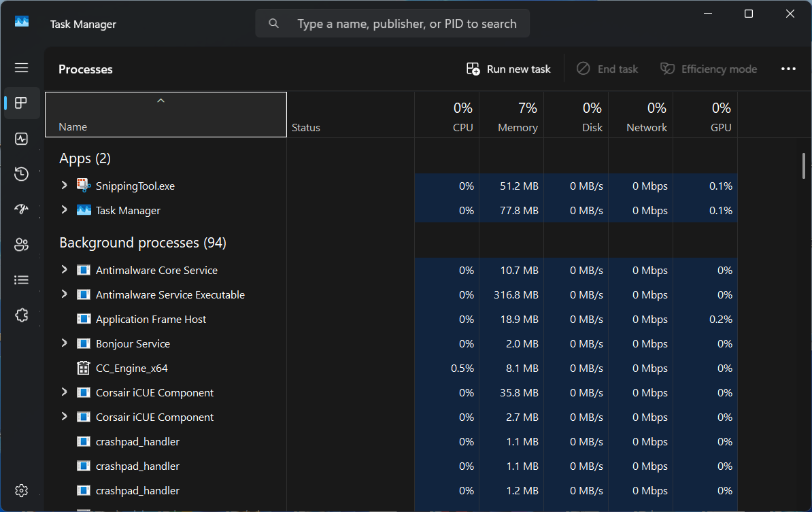Expand Corsair iCUE Component using 2.7 MB
812x512 pixels.
coord(64,416)
